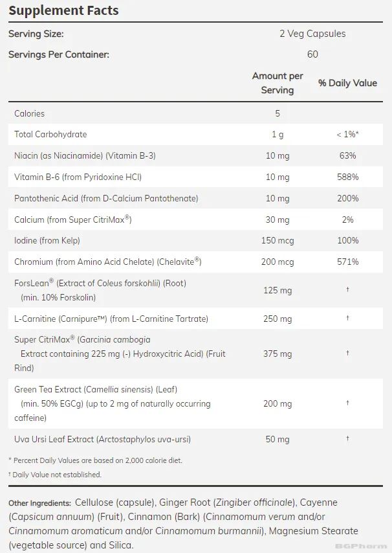Select the Niacin (as Niacinamide) row

click(x=85, y=155)
